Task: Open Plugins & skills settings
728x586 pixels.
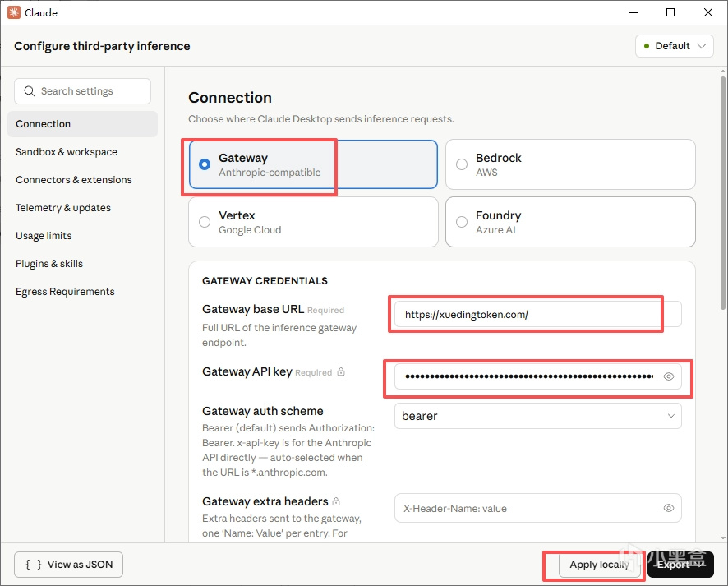Action: [x=49, y=263]
